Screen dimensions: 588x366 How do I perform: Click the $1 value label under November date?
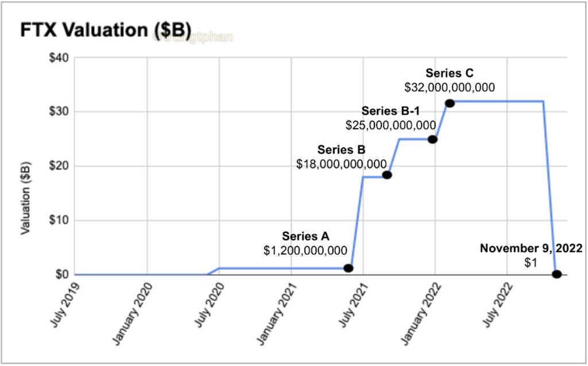(x=531, y=262)
